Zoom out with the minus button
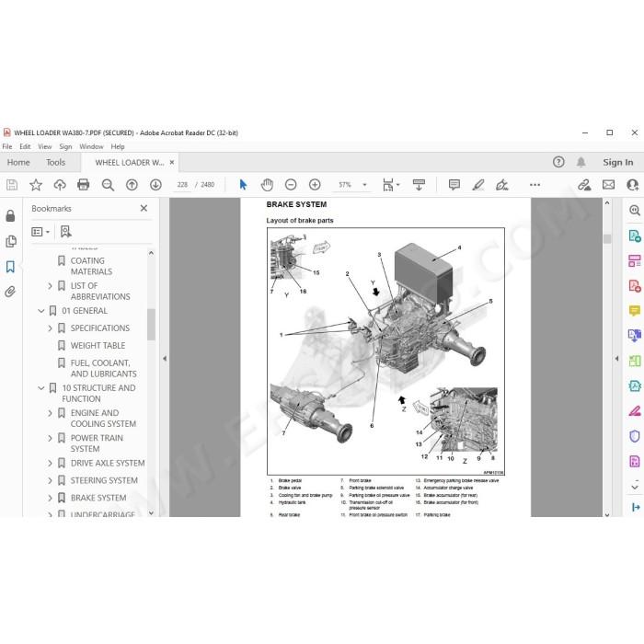 click(291, 185)
